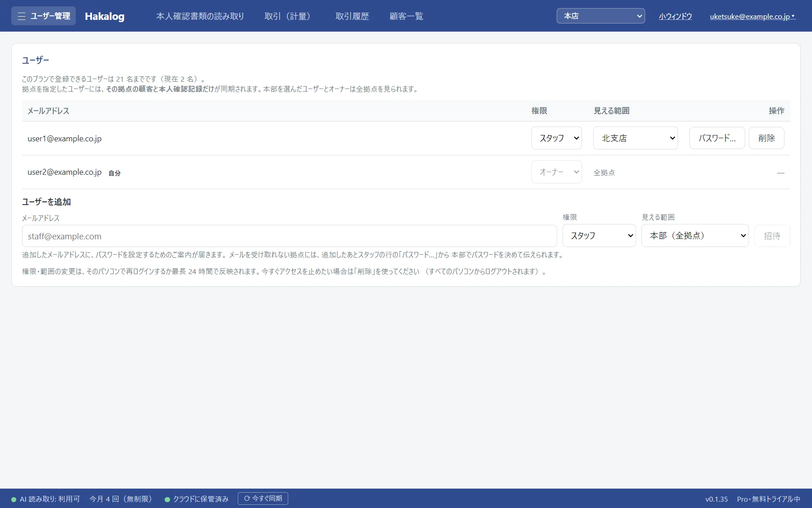This screenshot has height=508, width=812.
Task: Open 顧客一覧 page
Action: [406, 16]
